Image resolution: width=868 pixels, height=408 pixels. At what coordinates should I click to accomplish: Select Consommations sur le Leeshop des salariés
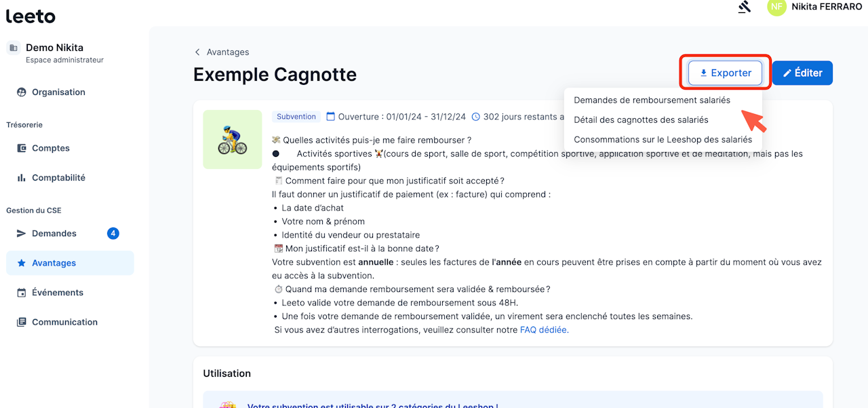click(x=663, y=140)
